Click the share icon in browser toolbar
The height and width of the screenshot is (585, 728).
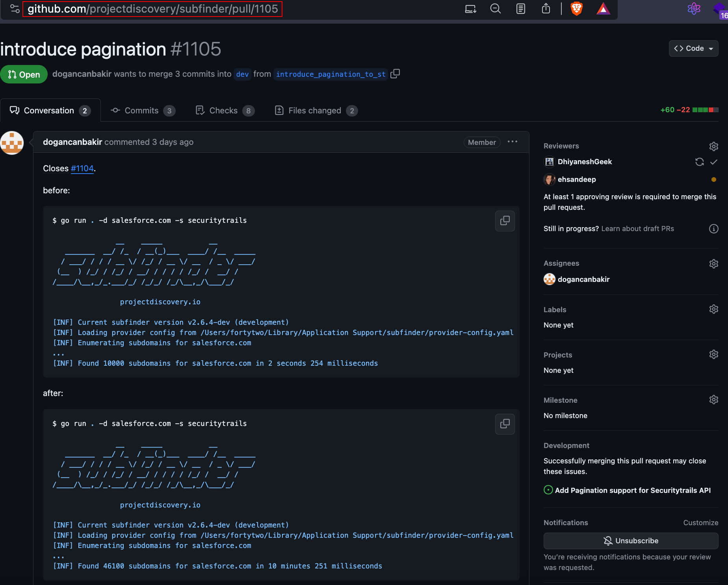pyautogui.click(x=546, y=8)
